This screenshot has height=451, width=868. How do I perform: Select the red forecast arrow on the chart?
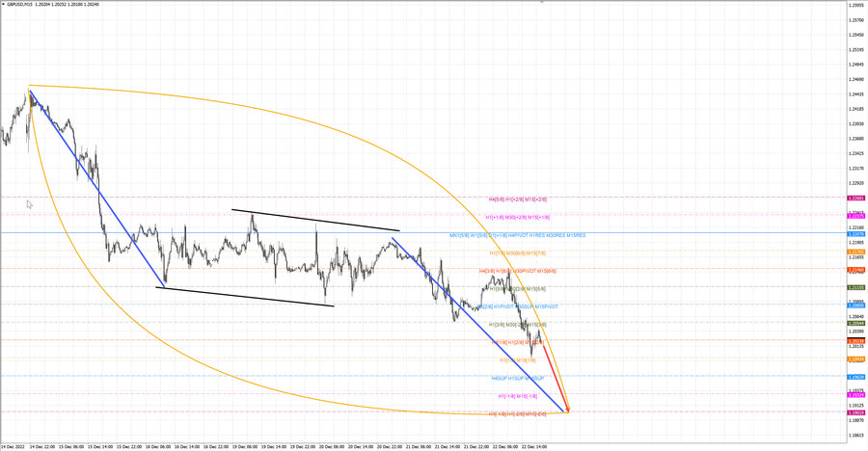tap(556, 378)
